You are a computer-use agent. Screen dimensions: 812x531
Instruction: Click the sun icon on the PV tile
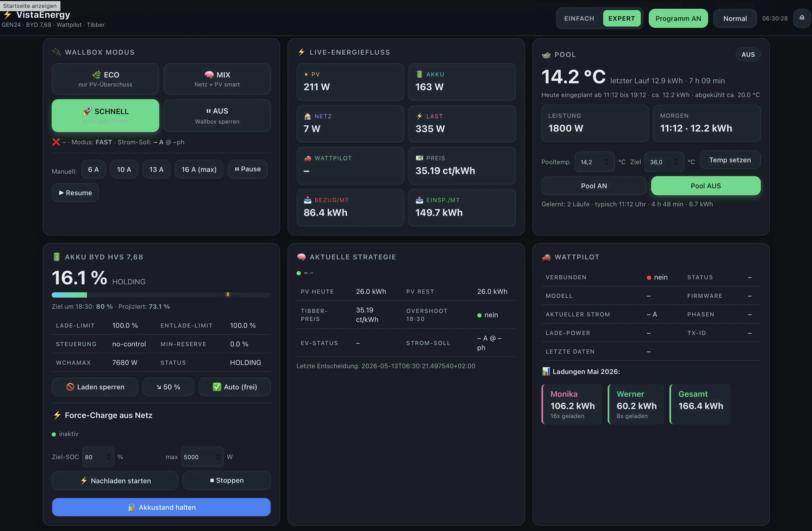pos(306,74)
